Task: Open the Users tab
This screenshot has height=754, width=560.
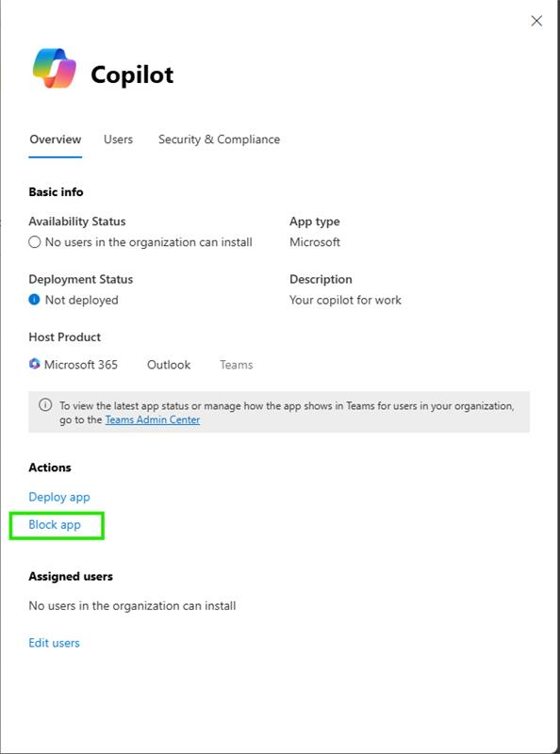Action: click(119, 139)
